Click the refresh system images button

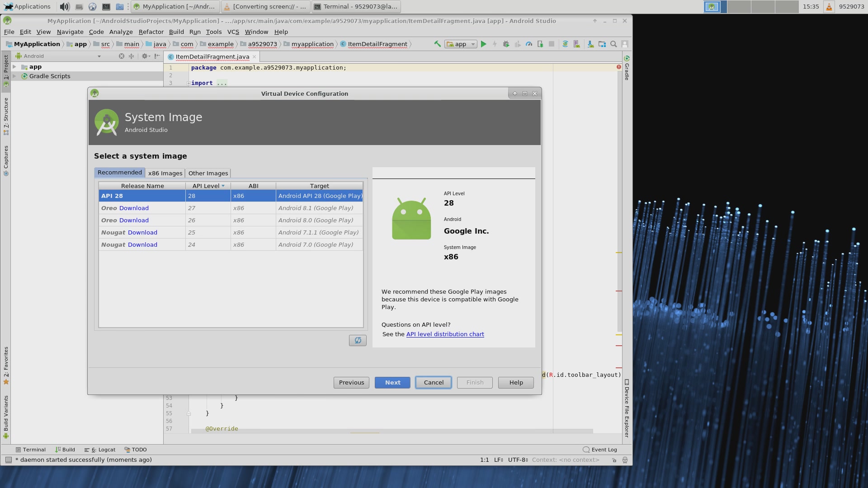tap(357, 340)
